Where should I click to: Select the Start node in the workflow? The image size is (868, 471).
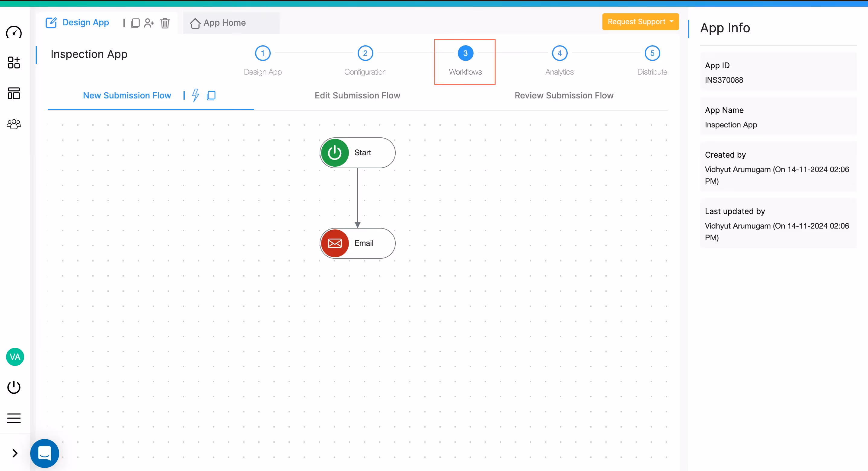(x=357, y=152)
